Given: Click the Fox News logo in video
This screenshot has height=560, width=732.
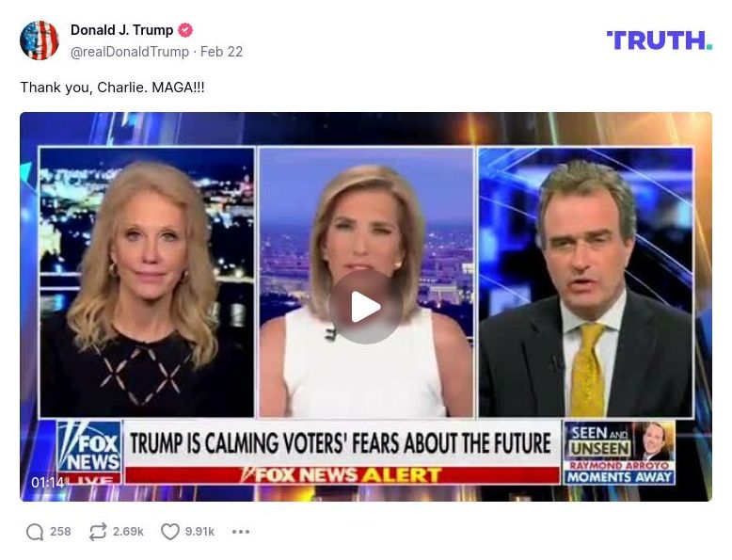Looking at the screenshot, I should (89, 452).
